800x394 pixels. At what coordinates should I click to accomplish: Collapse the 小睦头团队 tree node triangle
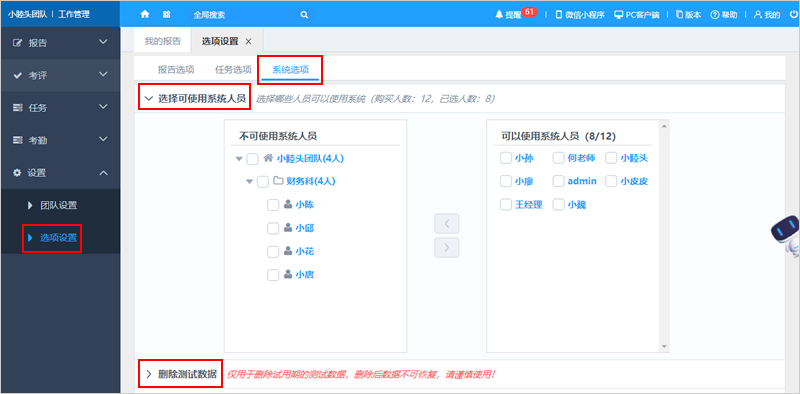click(238, 159)
